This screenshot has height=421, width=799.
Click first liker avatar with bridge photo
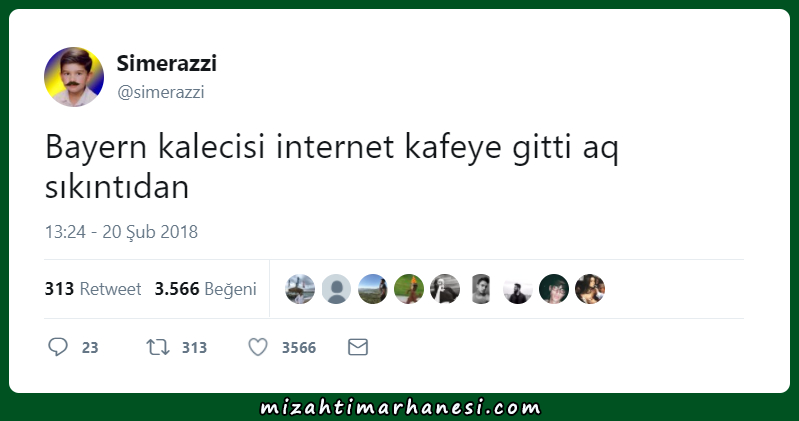300,289
